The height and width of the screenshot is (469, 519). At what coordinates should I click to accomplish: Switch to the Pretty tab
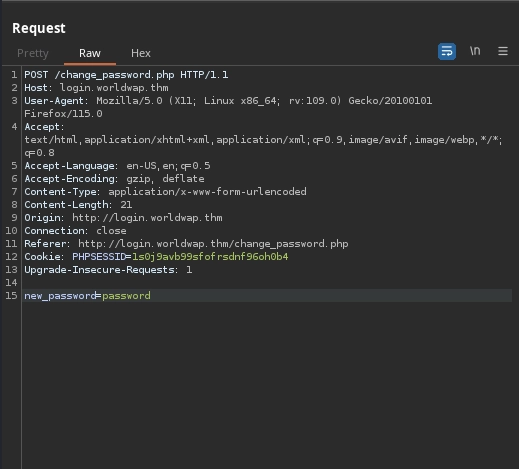pos(33,53)
